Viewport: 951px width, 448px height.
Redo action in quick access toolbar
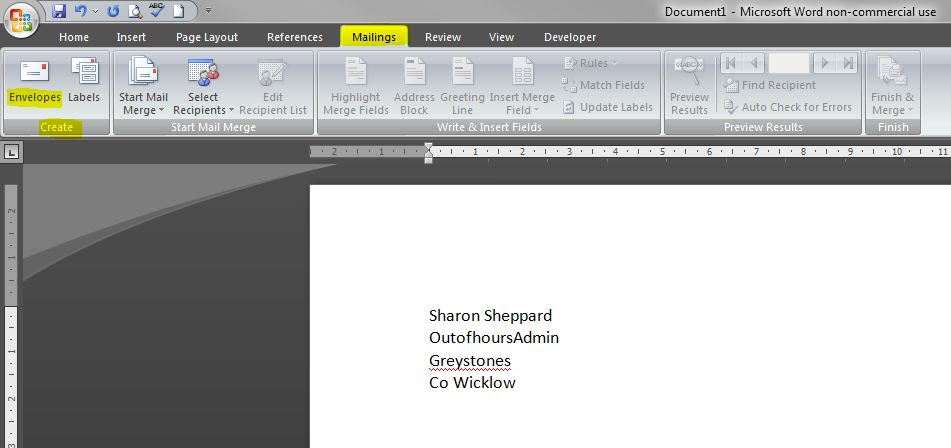click(113, 11)
